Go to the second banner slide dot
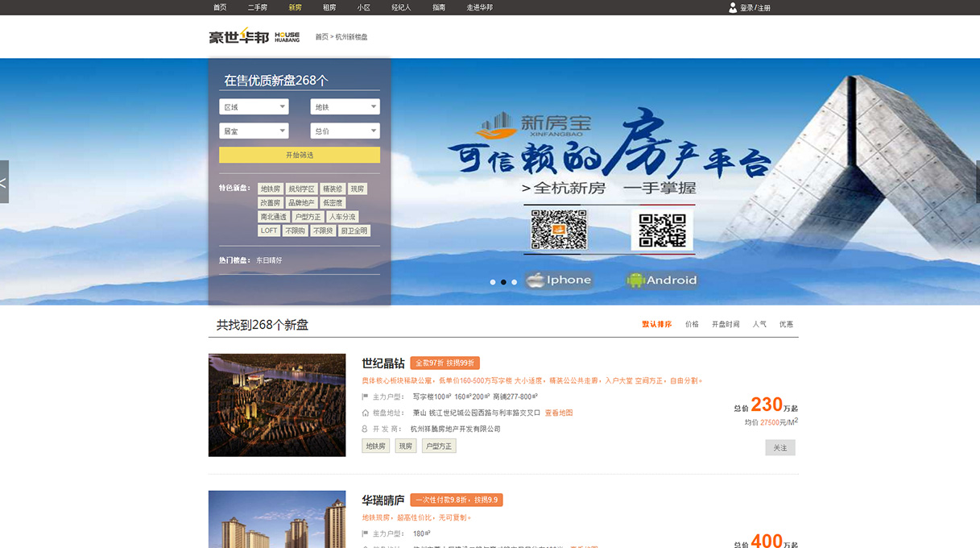The height and width of the screenshot is (548, 980). coord(503,282)
